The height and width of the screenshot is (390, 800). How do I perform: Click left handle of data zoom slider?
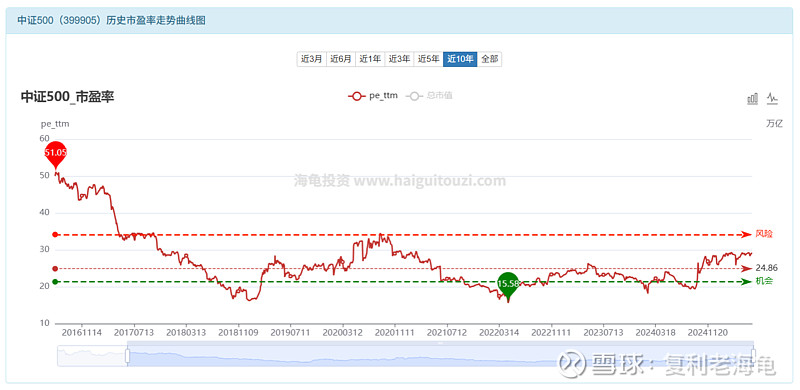pyautogui.click(x=128, y=356)
